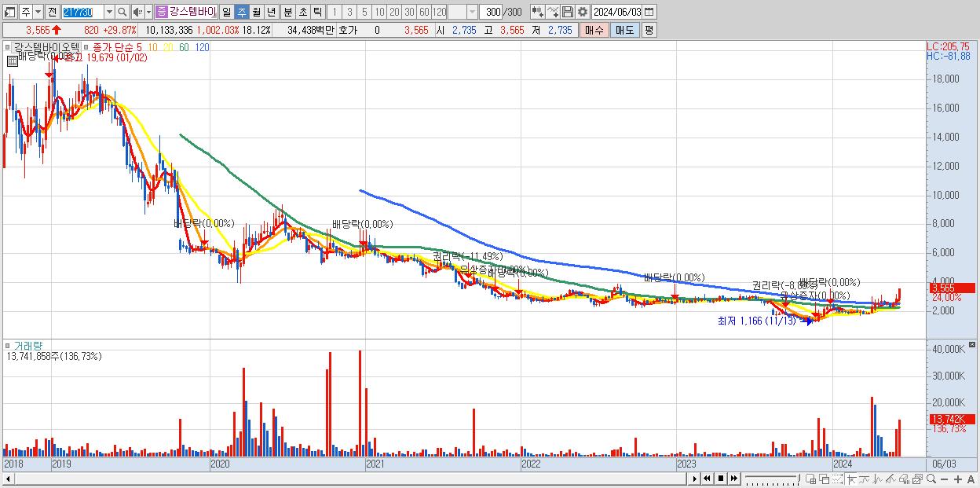Click the 전 button

(x=52, y=12)
